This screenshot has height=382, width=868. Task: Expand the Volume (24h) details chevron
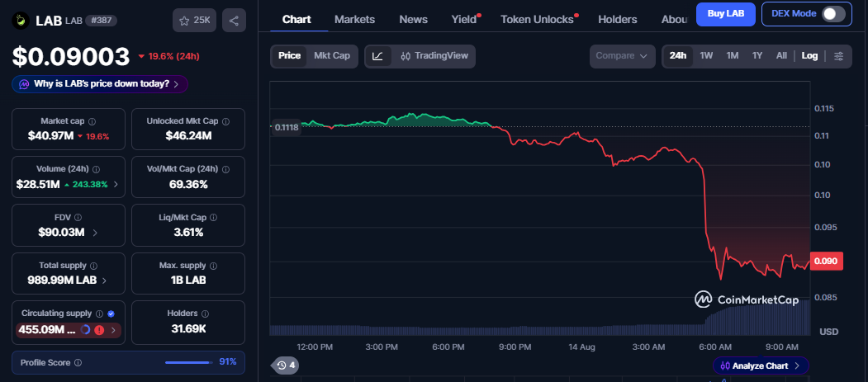(116, 185)
